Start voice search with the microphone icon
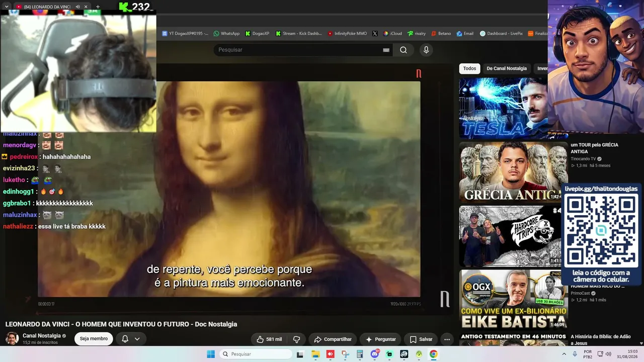Screen dimensions: 644x362 [426, 50]
